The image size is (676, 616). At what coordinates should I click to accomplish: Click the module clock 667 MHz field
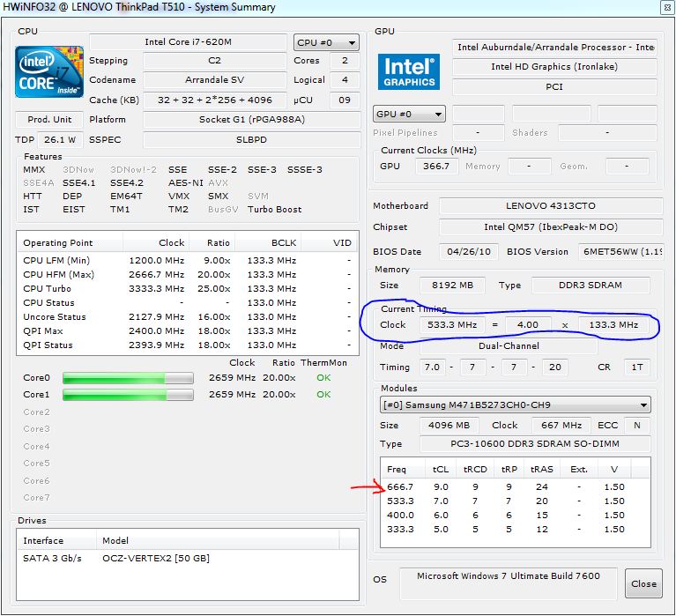(561, 426)
